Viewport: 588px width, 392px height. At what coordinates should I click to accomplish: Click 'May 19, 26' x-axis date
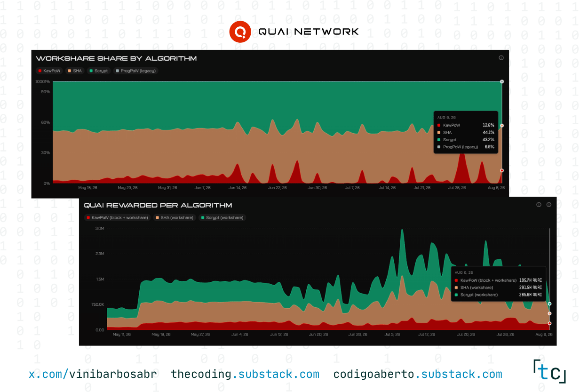161,335
